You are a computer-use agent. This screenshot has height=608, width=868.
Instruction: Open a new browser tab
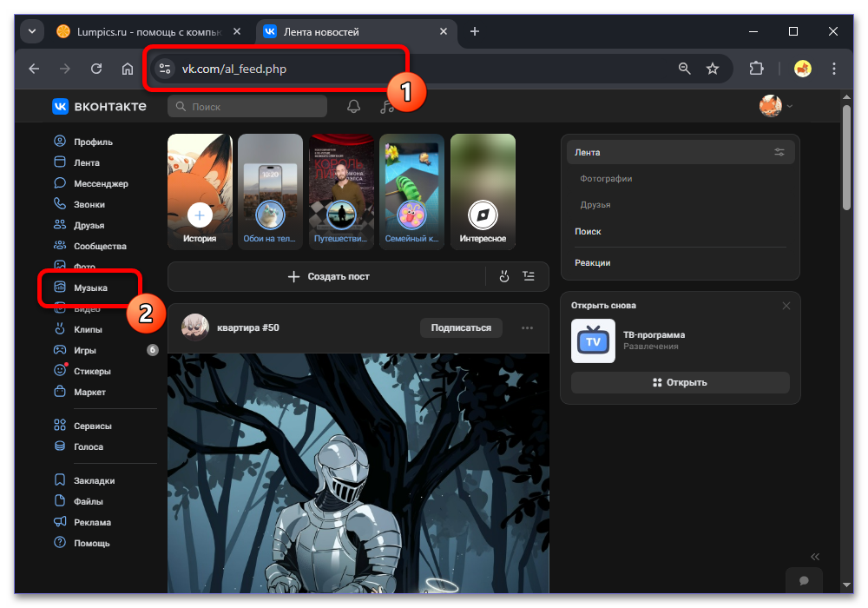pyautogui.click(x=475, y=31)
